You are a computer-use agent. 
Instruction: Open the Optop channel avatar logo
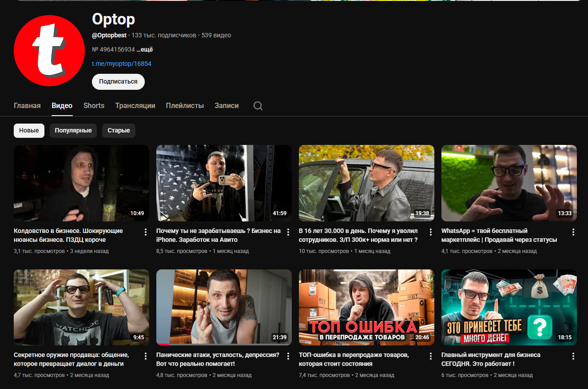[x=49, y=50]
